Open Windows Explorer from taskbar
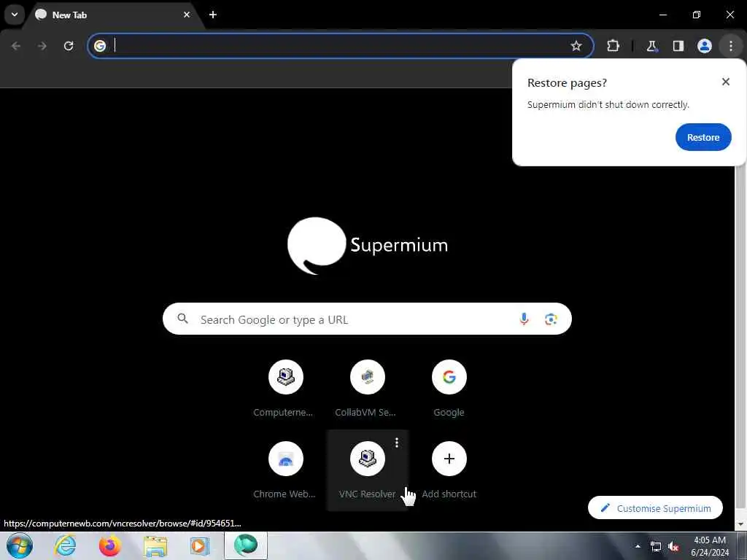 tap(155, 546)
